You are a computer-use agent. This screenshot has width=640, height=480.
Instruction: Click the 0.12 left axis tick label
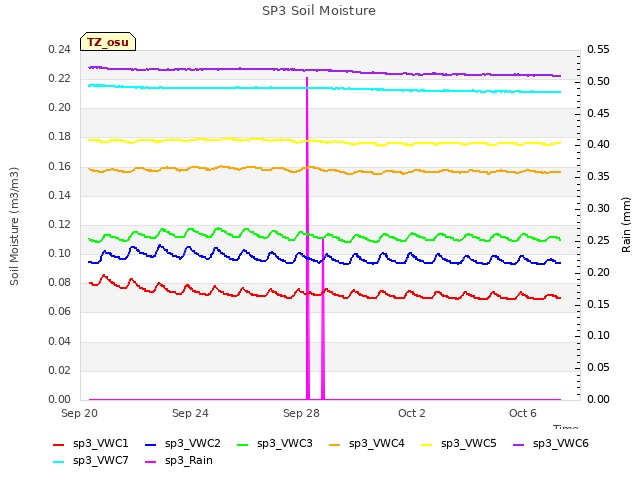(x=60, y=224)
